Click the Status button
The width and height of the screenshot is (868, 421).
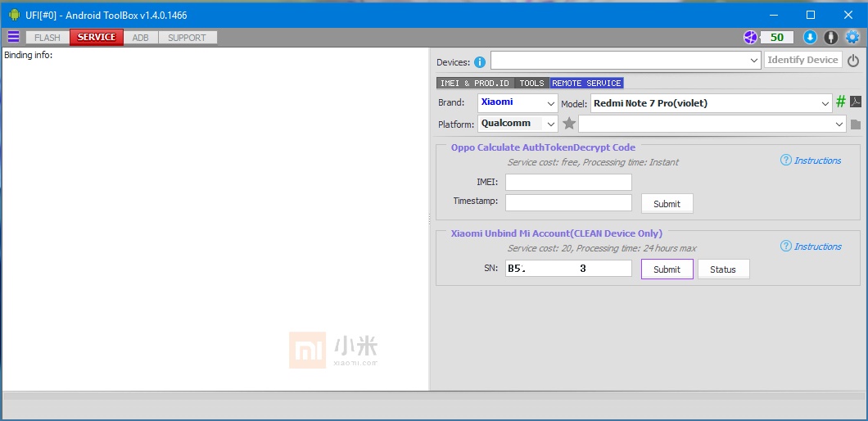click(724, 269)
